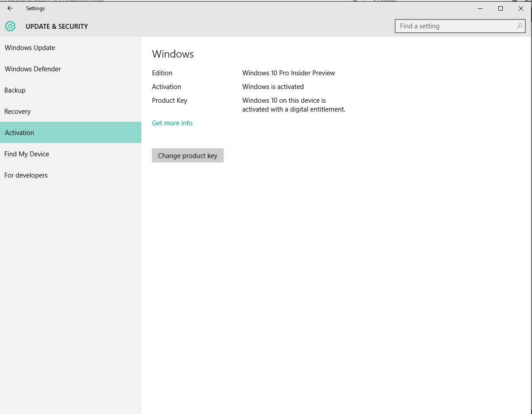This screenshot has height=414, width=532.
Task: Click the Product Key label
Action: click(170, 101)
